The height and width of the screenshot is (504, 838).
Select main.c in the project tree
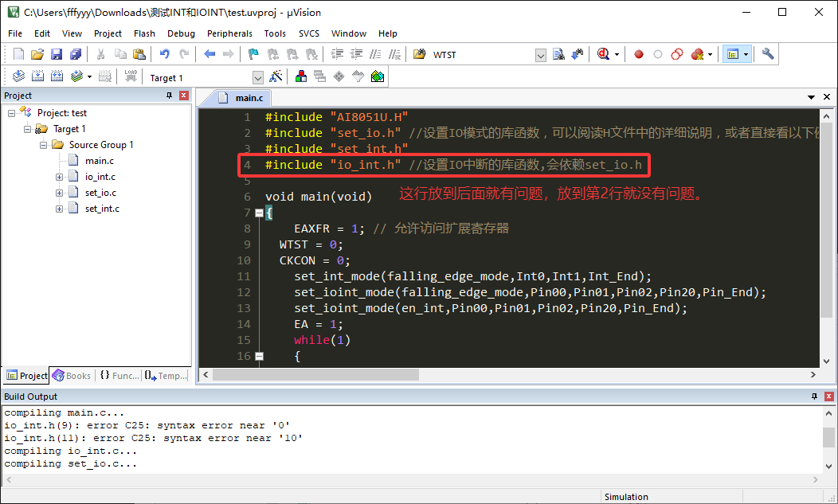coord(100,161)
